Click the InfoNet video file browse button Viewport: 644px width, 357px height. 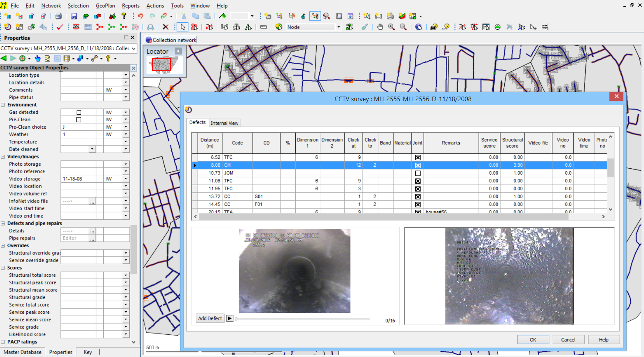[x=92, y=201]
